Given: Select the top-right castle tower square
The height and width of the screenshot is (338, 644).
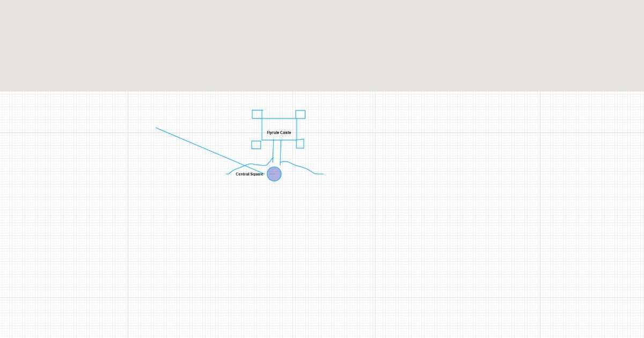Looking at the screenshot, I should pos(301,114).
